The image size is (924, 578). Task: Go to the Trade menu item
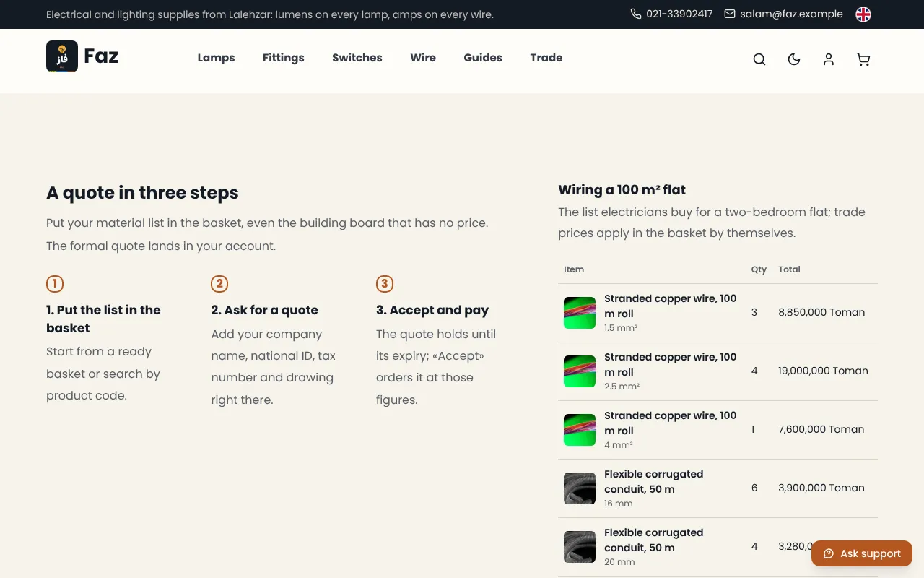[x=546, y=58]
